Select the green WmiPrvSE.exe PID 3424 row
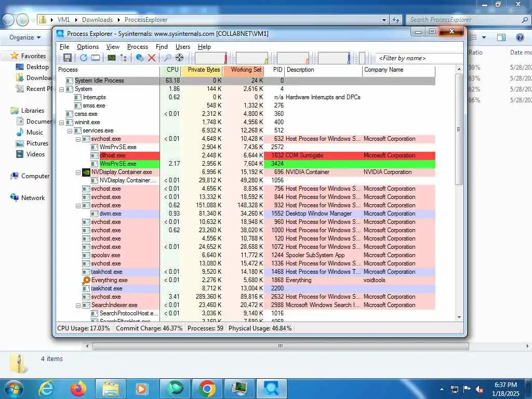Viewport: 532px width, 399px height. click(x=246, y=164)
